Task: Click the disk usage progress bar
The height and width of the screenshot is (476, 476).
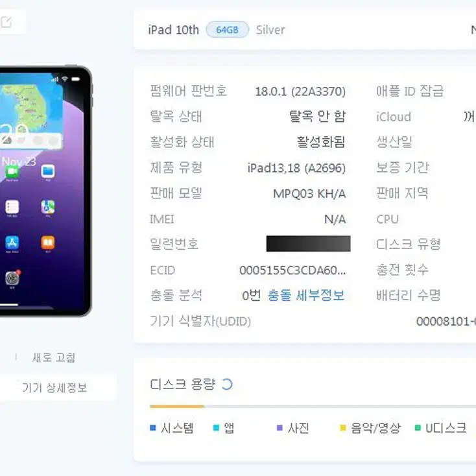Action: pyautogui.click(x=313, y=406)
